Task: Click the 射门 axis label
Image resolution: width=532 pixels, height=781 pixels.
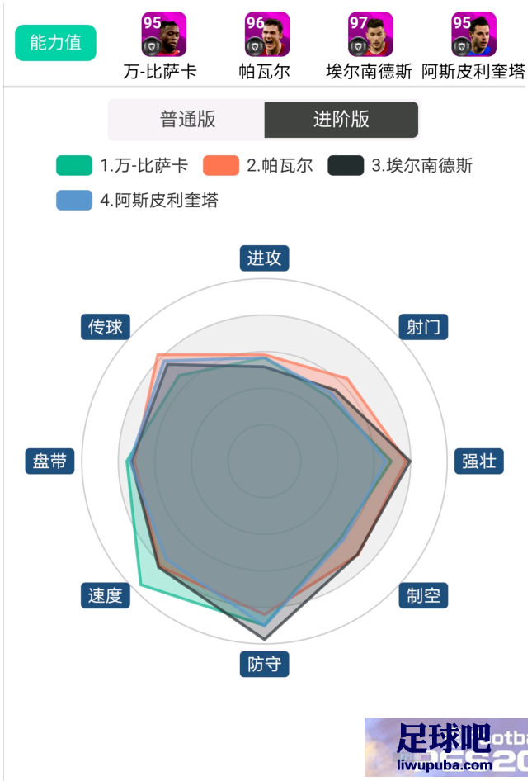Action: (x=423, y=327)
